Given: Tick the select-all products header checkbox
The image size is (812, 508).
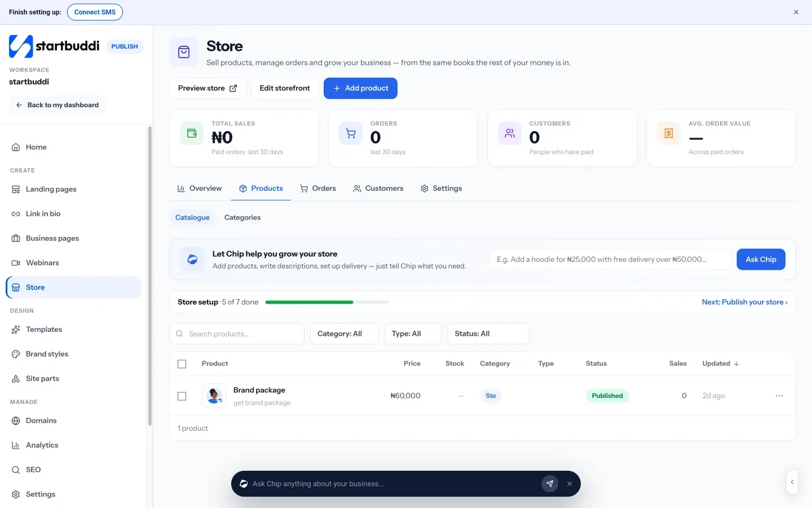Looking at the screenshot, I should (x=182, y=364).
